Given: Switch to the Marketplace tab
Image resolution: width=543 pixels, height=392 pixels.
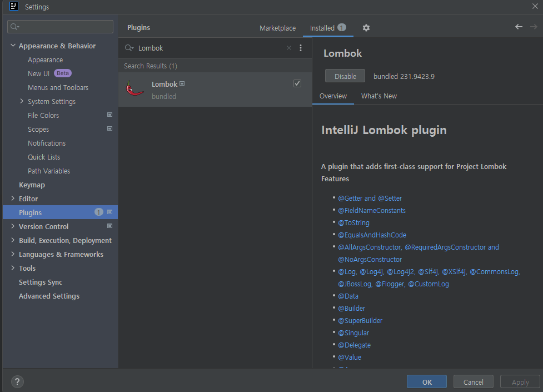Looking at the screenshot, I should pos(277,28).
